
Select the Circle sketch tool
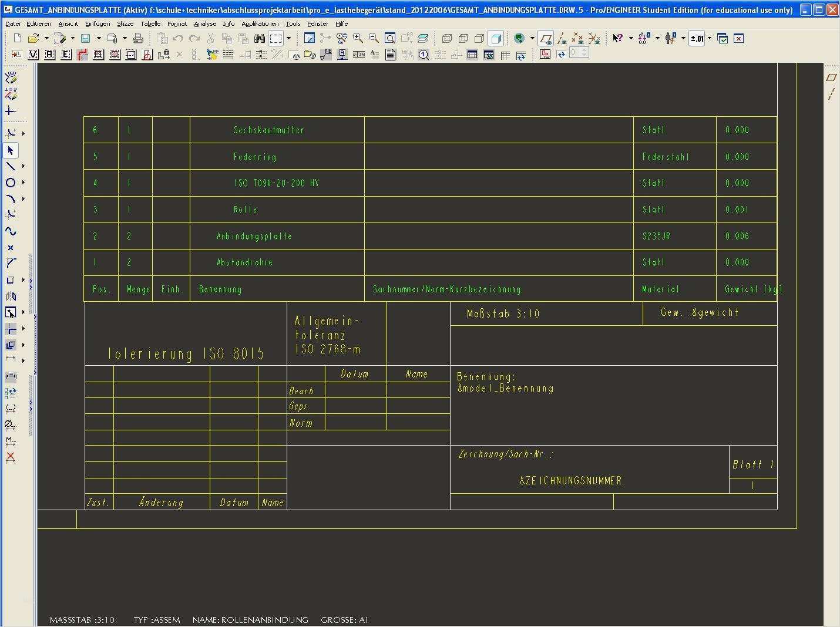pos(11,183)
